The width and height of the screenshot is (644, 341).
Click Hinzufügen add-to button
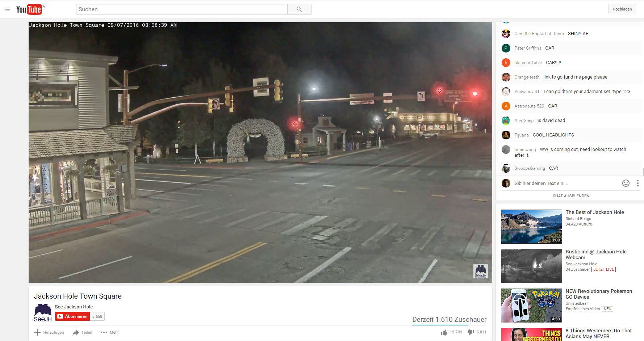pos(49,332)
